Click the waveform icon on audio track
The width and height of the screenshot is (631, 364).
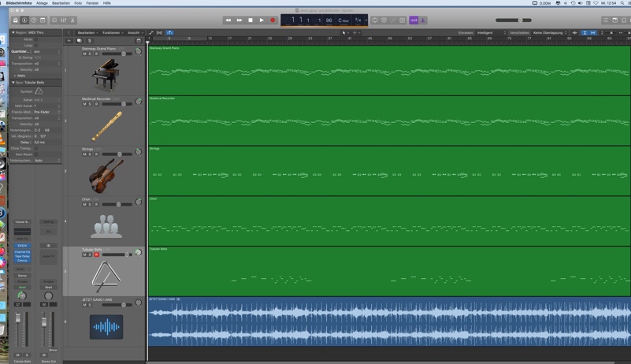pyautogui.click(x=106, y=327)
